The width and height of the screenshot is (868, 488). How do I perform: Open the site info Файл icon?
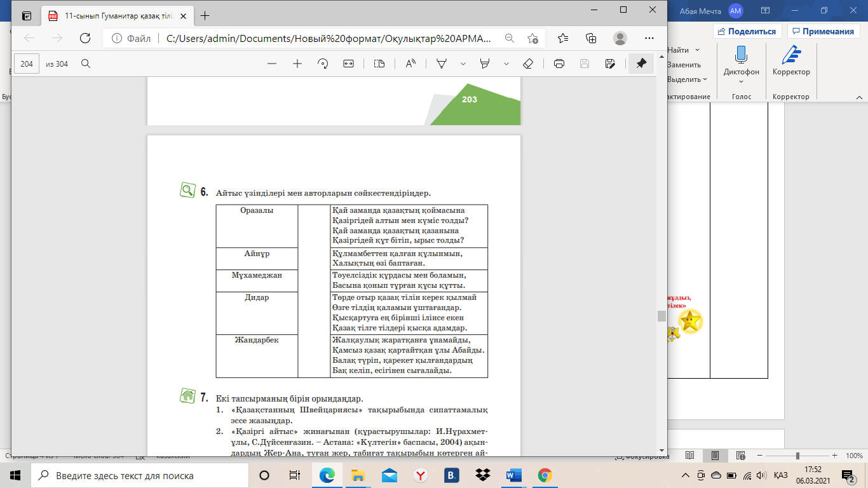click(x=130, y=38)
